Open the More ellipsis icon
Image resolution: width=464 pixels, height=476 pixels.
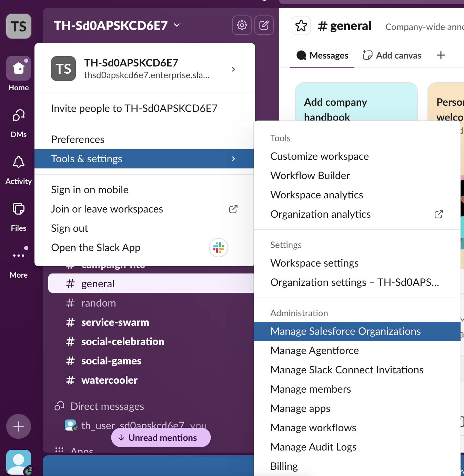pyautogui.click(x=19, y=256)
